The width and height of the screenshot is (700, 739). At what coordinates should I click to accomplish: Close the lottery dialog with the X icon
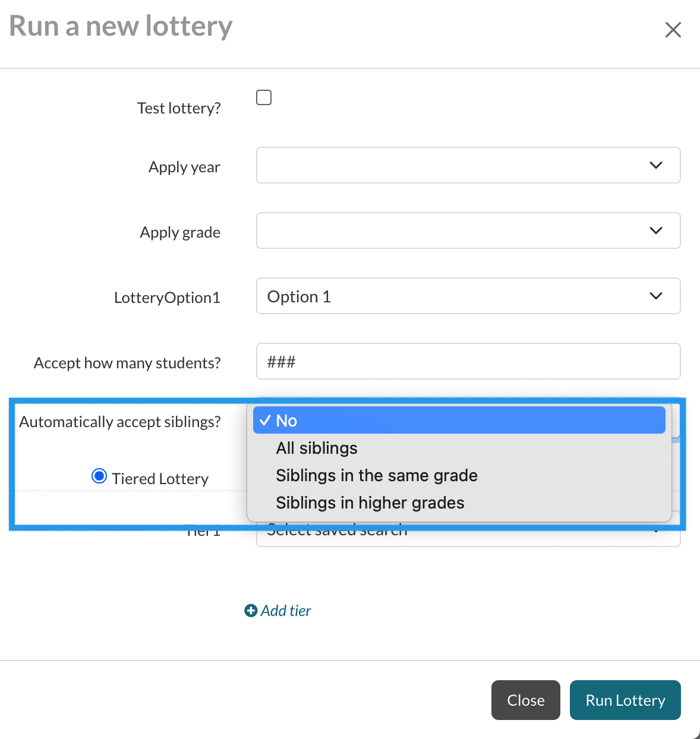(673, 30)
